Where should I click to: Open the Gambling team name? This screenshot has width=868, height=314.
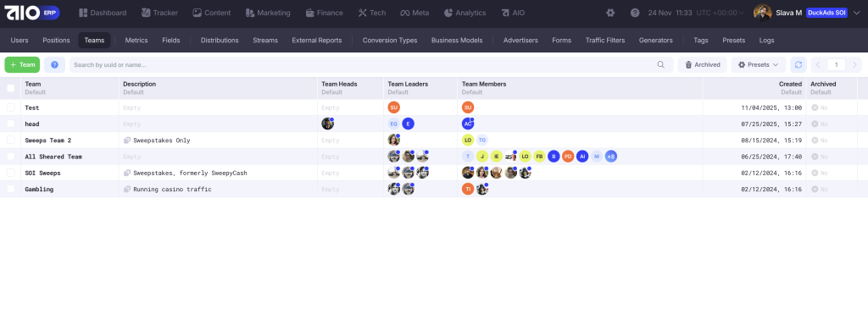click(x=39, y=189)
